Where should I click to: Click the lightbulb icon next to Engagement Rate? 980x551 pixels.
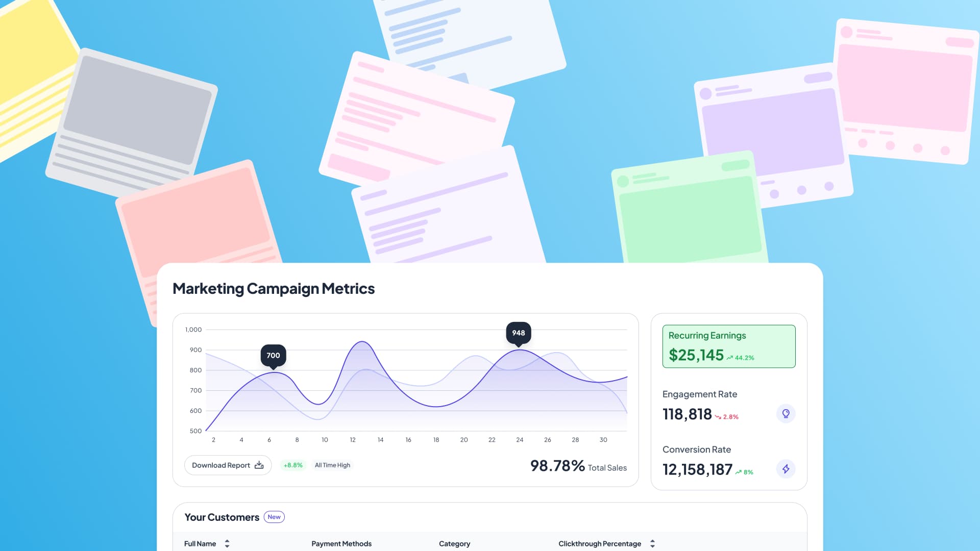786,414
